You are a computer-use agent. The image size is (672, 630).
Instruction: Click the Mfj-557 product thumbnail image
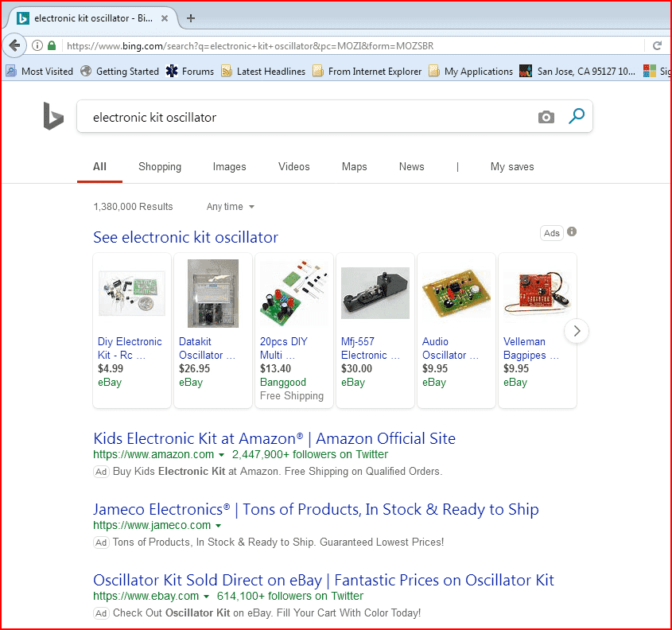click(375, 293)
